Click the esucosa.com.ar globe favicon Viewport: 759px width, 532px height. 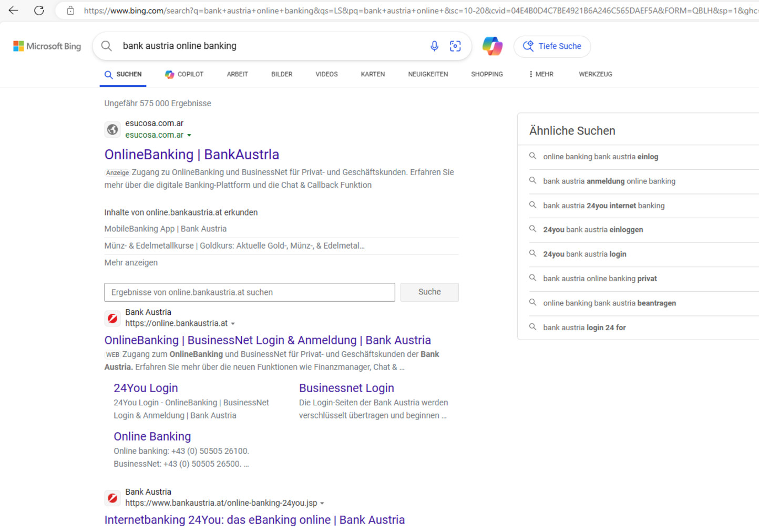[112, 129]
